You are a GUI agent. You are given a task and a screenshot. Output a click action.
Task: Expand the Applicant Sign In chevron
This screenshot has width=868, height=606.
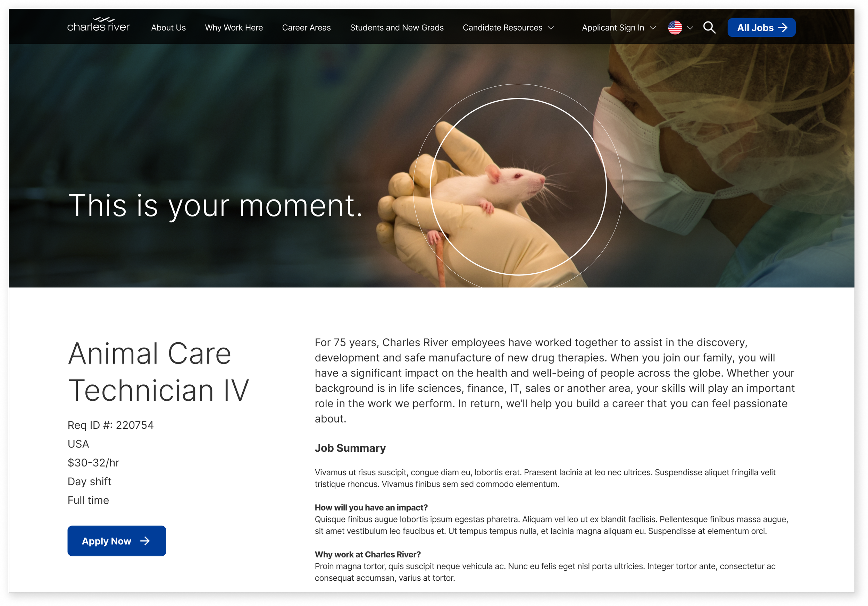click(x=652, y=28)
